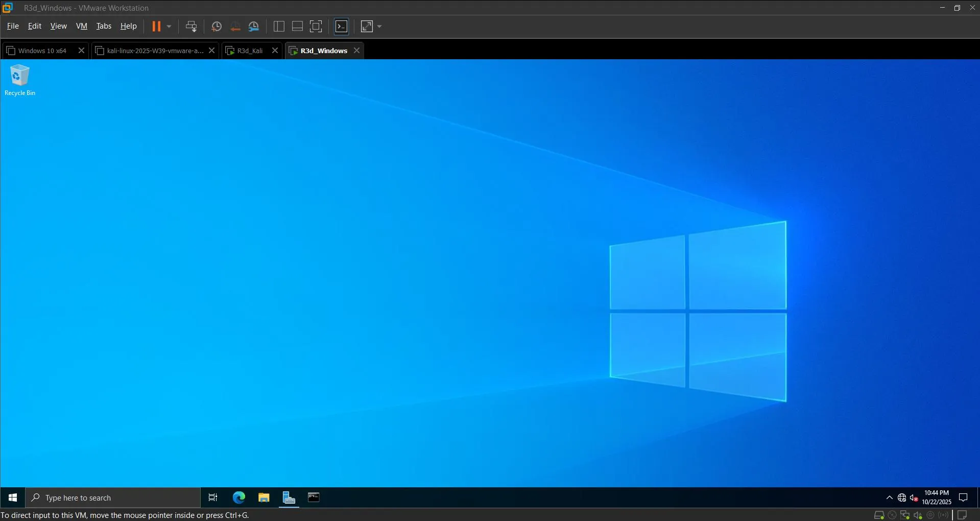Viewport: 980px width, 521px height.
Task: Toggle the library sidebar panel
Action: tap(279, 27)
